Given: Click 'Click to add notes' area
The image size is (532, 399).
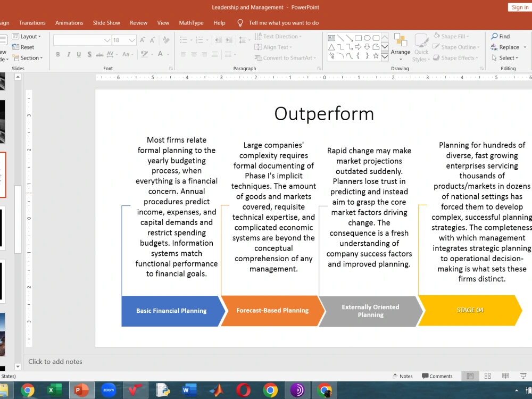Looking at the screenshot, I should [x=55, y=362].
